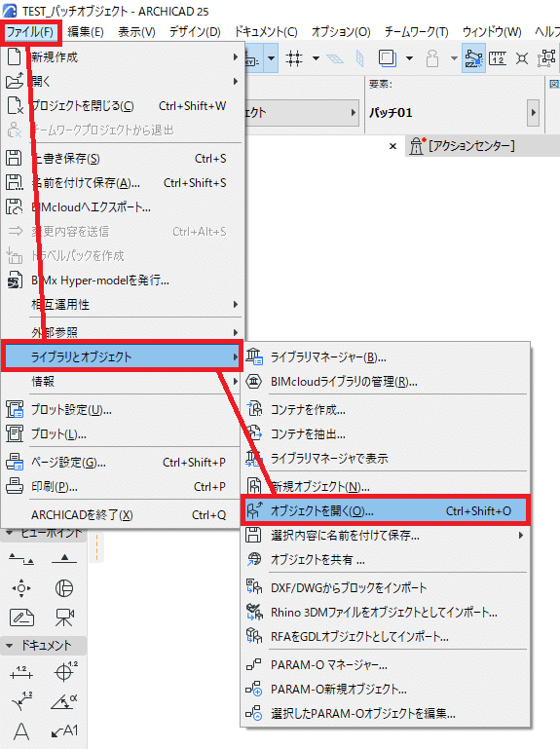Click the ruler measure toolbar icon
This screenshot has width=560, height=749.
[498, 58]
